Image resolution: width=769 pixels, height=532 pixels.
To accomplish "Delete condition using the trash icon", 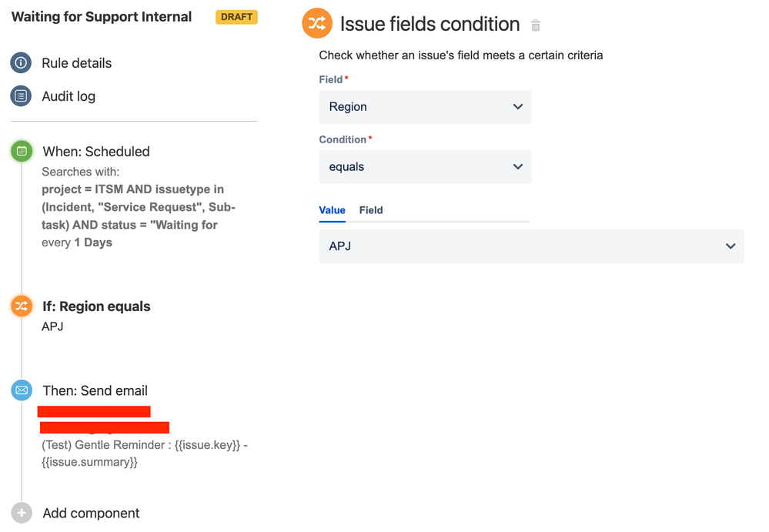I will 536,25.
